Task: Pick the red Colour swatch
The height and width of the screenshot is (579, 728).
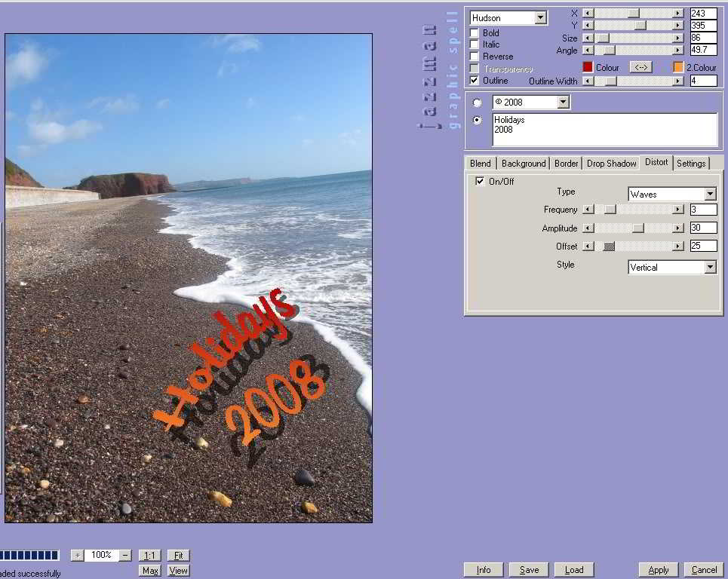Action: 588,67
